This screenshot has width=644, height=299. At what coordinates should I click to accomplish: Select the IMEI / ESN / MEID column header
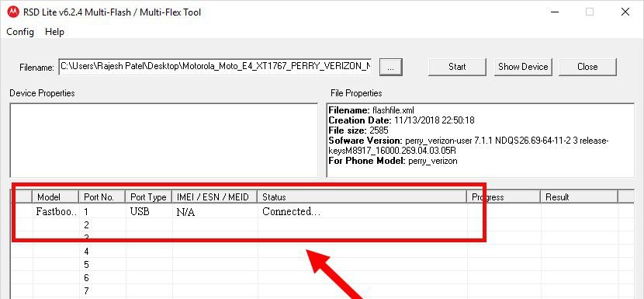[x=215, y=197]
